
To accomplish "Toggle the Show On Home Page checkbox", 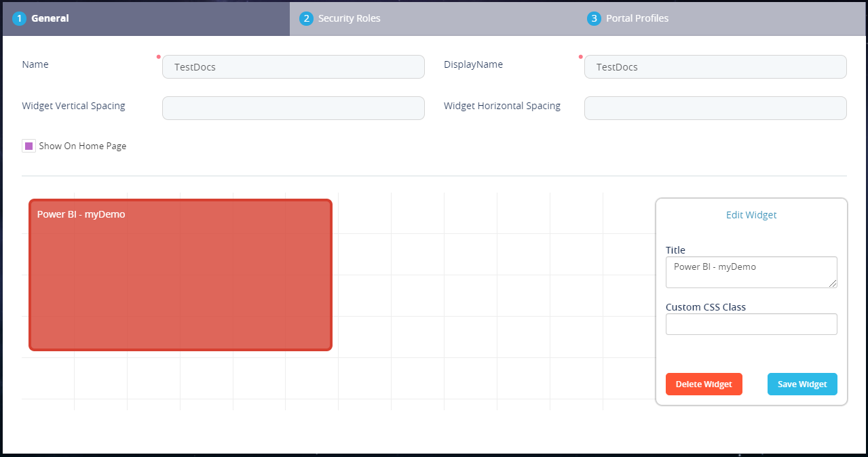I will 29,146.
